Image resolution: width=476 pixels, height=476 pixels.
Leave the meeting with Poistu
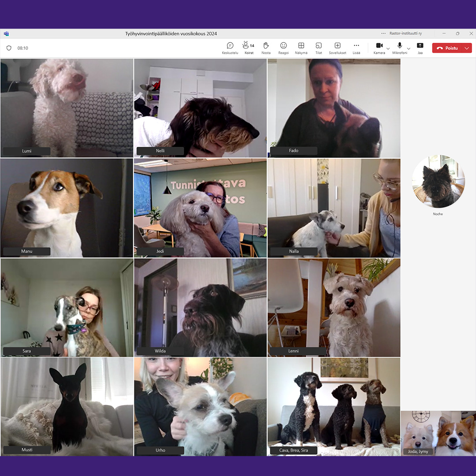[x=447, y=48]
